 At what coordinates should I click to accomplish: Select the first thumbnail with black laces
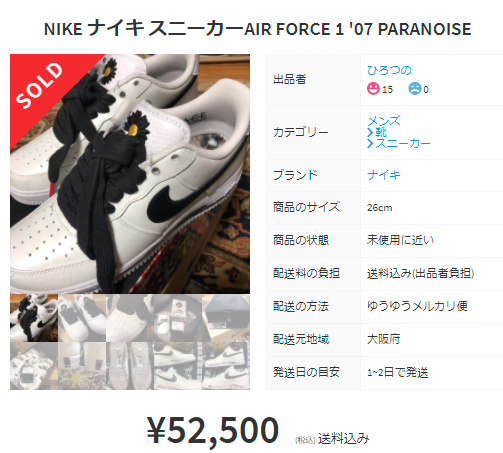click(x=34, y=318)
